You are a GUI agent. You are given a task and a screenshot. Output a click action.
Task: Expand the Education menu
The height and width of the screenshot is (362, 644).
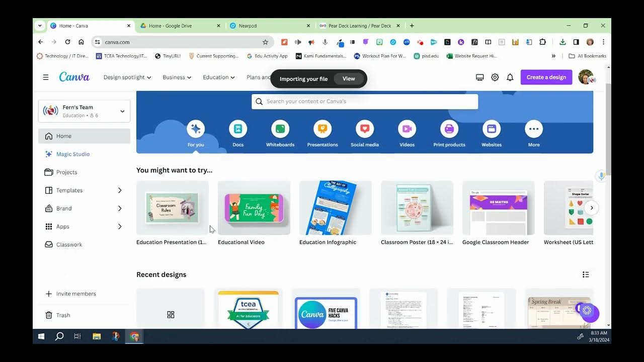[x=219, y=77]
